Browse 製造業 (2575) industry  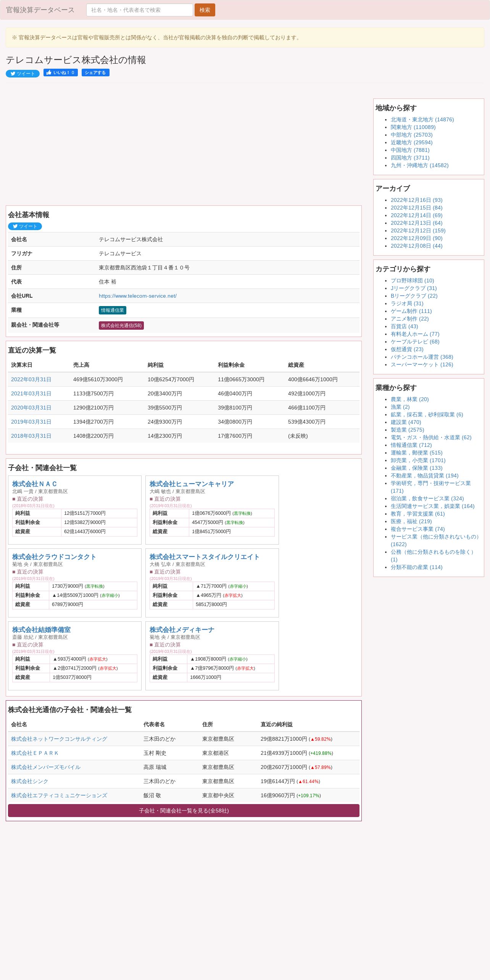click(x=407, y=430)
